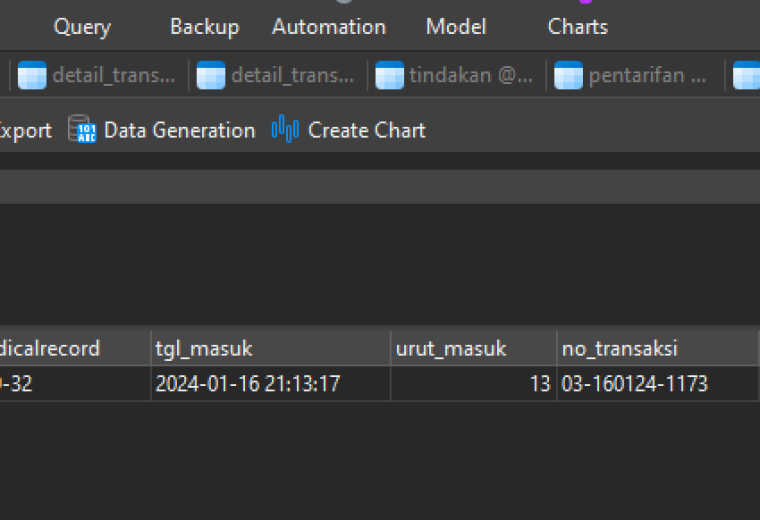Viewport: 760px width, 520px height.
Task: Select urut_masuk cell with value 13
Action: pyautogui.click(x=474, y=383)
